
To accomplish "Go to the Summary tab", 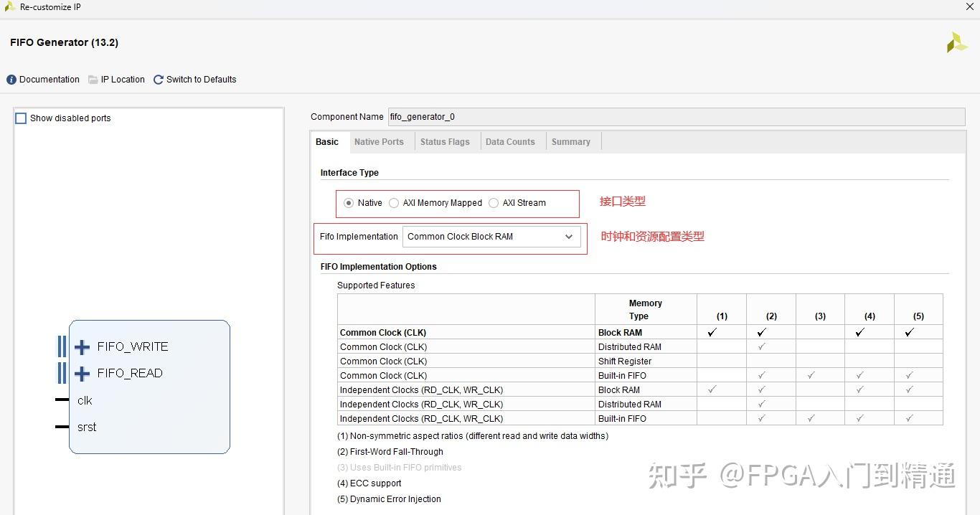I will coord(571,142).
